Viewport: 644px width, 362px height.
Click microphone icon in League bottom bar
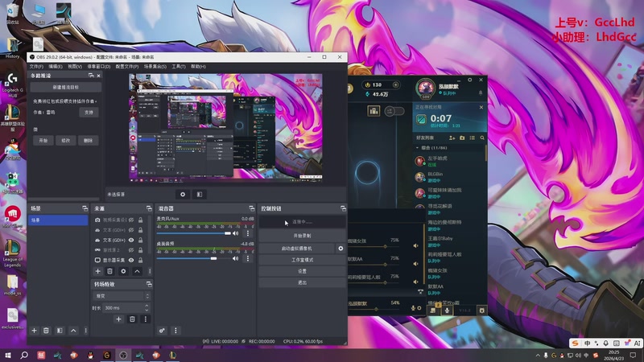(447, 311)
